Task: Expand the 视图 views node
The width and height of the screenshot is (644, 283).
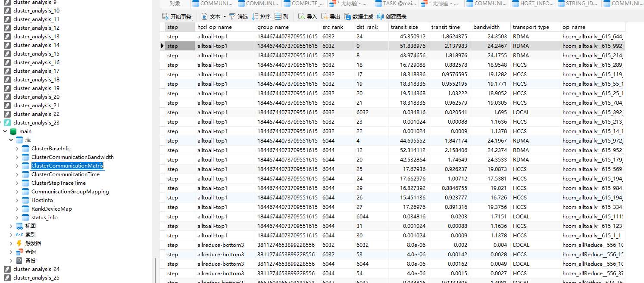Action: point(11,226)
